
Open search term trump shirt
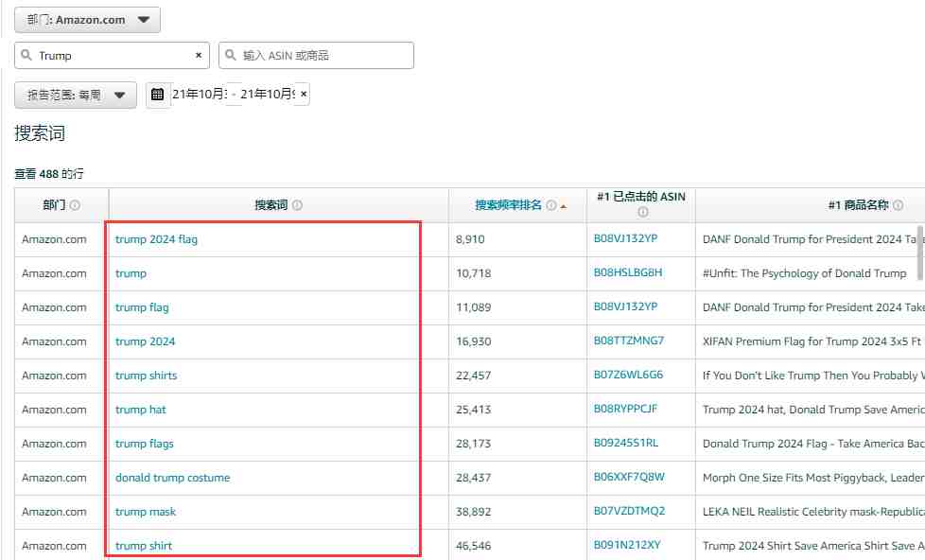click(144, 546)
